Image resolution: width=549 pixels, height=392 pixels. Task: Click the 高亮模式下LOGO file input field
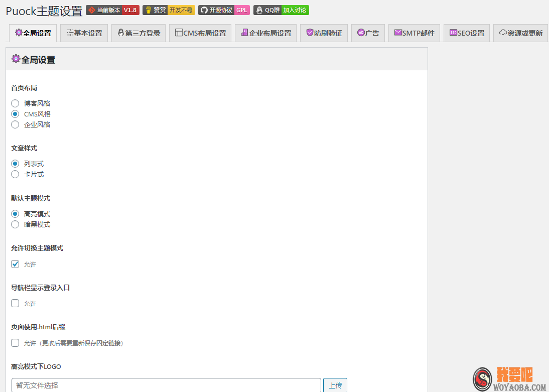(x=166, y=385)
